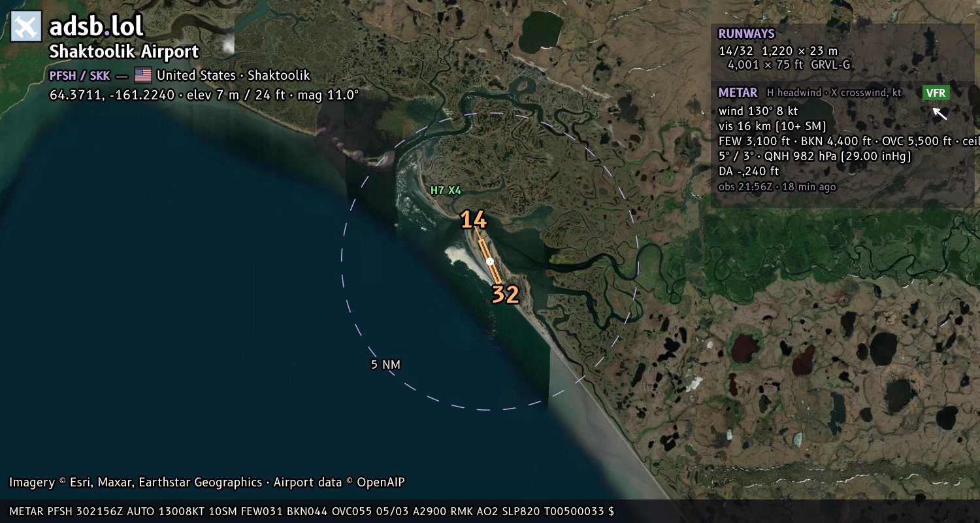Viewport: 980px width, 523px height.
Task: Click the H headwind X crosswind legend
Action: click(834, 93)
